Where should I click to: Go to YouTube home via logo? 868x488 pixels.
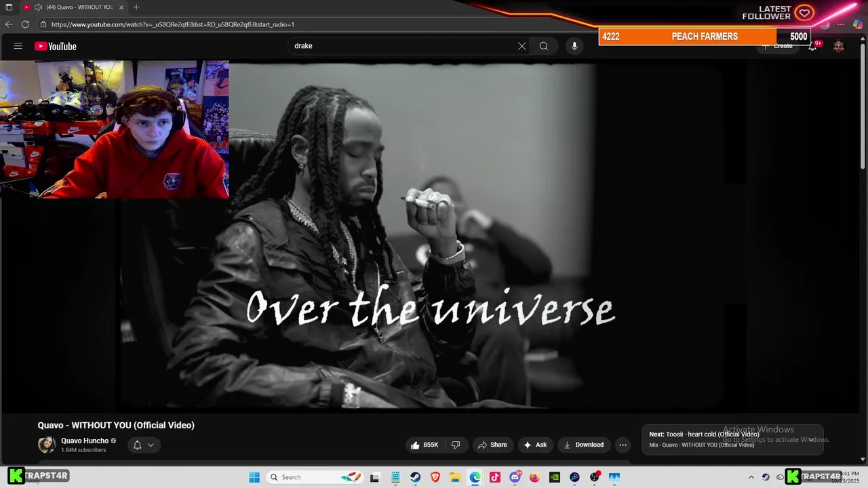tap(56, 46)
